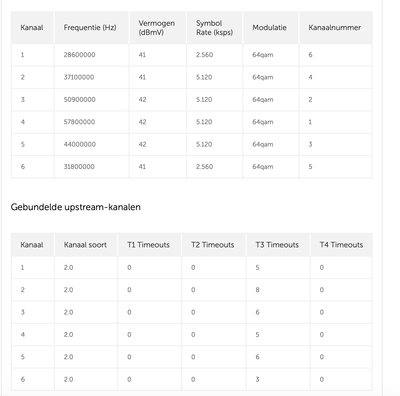Screen dimensions: 400x396
Task: Click the T2 Timeouts column header
Action: pyautogui.click(x=213, y=245)
